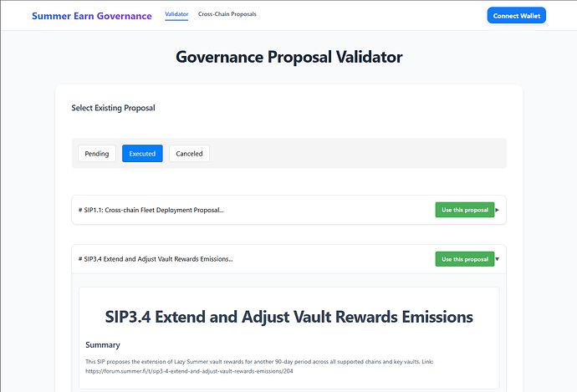Click the large SIP3.4 proposal heading
This screenshot has width=577, height=392.
click(x=288, y=317)
